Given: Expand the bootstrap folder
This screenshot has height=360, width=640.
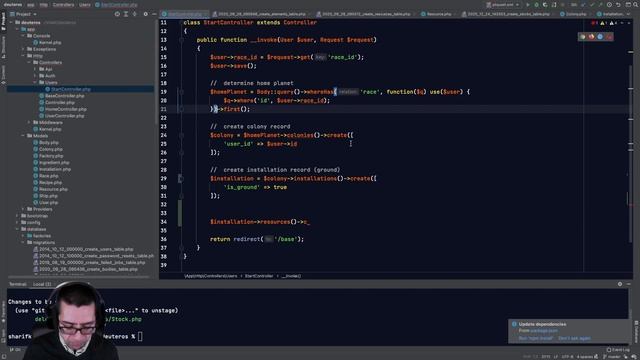Looking at the screenshot, I should pos(17,216).
